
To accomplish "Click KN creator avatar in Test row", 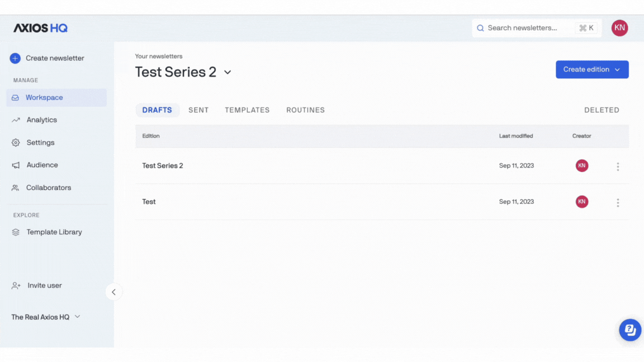I will tap(581, 202).
